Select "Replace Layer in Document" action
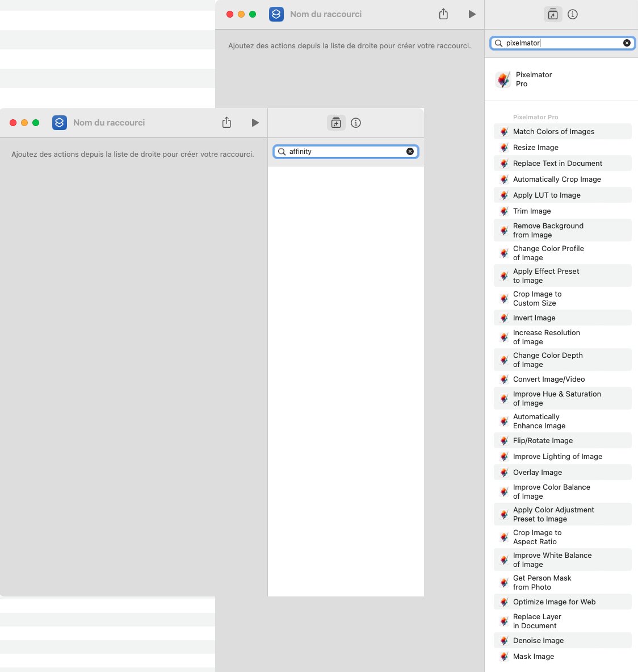This screenshot has height=672, width=638. pos(563,620)
